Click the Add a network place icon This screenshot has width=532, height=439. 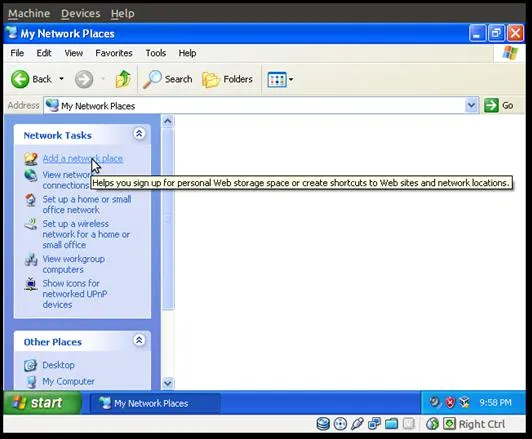click(31, 158)
